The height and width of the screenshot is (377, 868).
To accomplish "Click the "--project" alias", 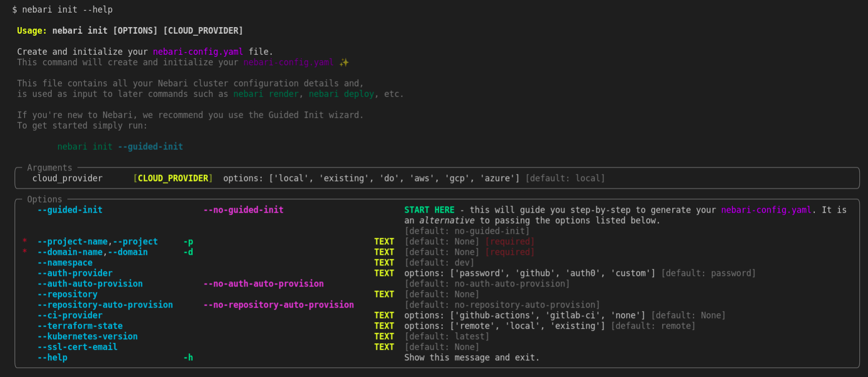I will point(135,242).
